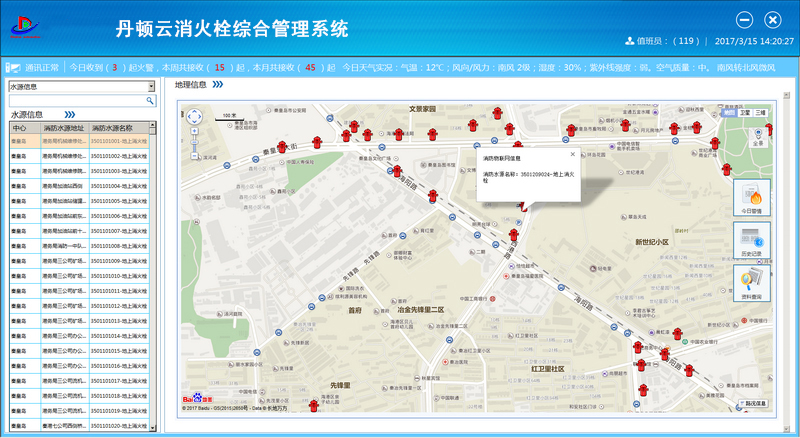
Task: Click the search magnifier icon in the left panel
Action: point(150,101)
